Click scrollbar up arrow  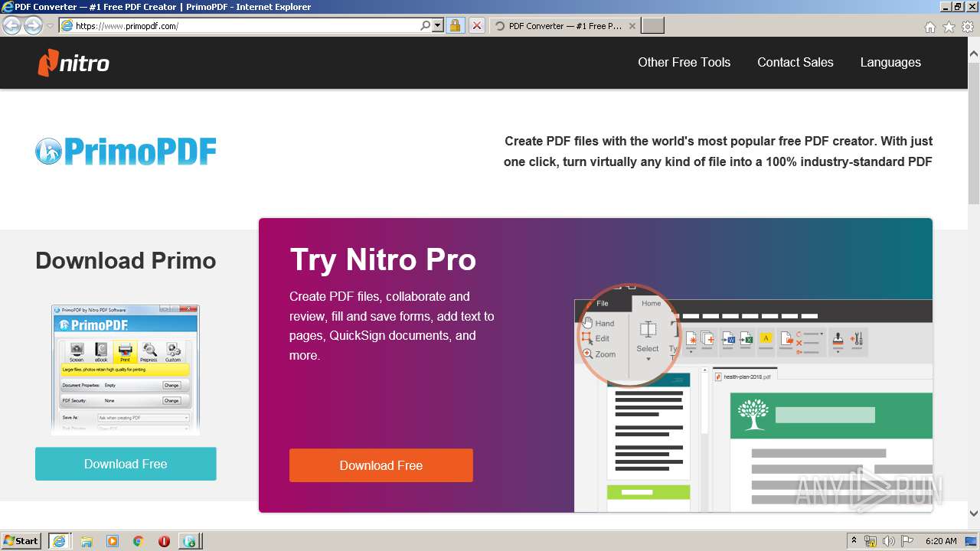click(x=973, y=54)
